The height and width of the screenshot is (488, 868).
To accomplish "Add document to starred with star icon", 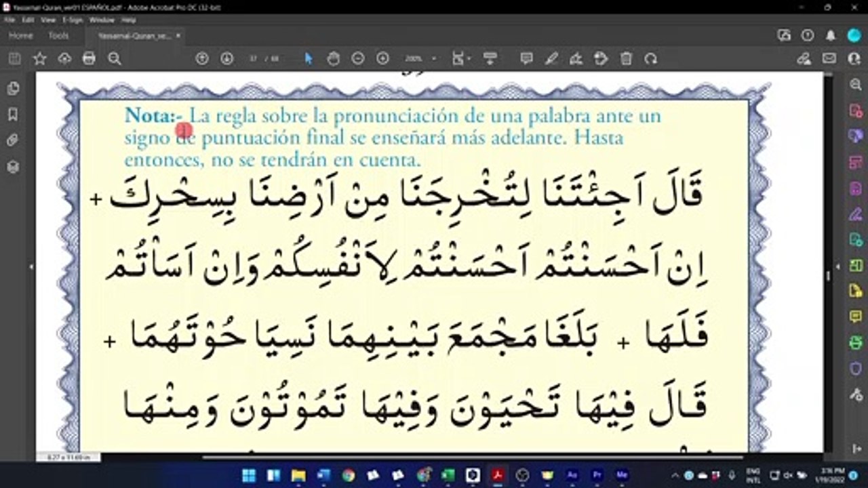I will click(39, 59).
